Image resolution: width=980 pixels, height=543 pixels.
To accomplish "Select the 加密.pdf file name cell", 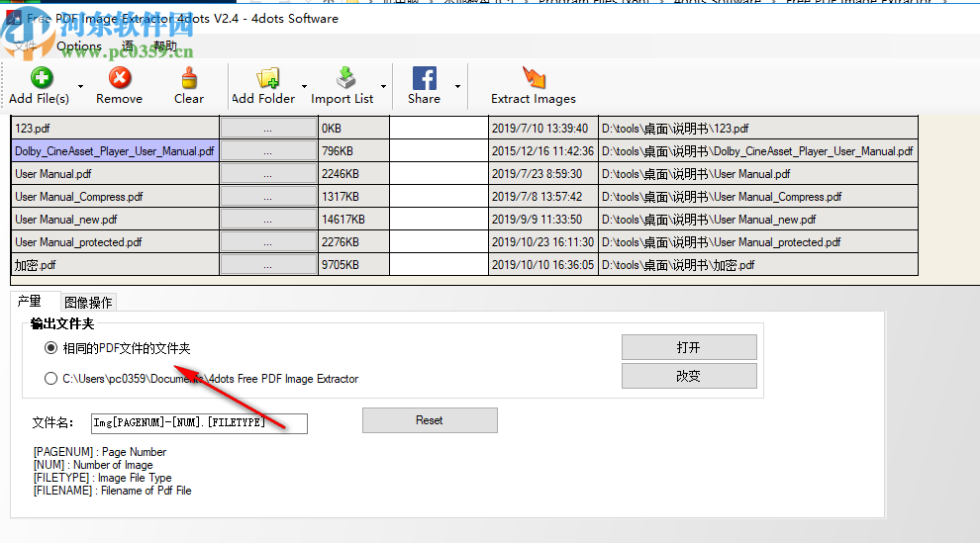I will [x=116, y=265].
